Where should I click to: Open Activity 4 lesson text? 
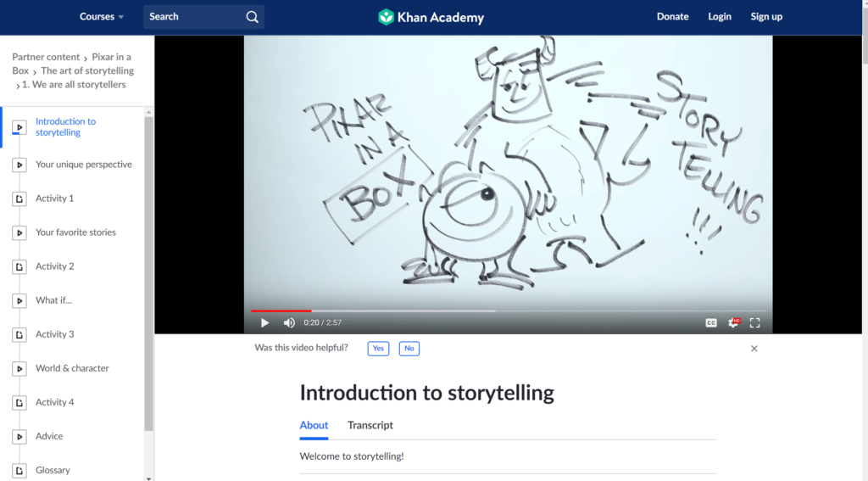pyautogui.click(x=55, y=402)
